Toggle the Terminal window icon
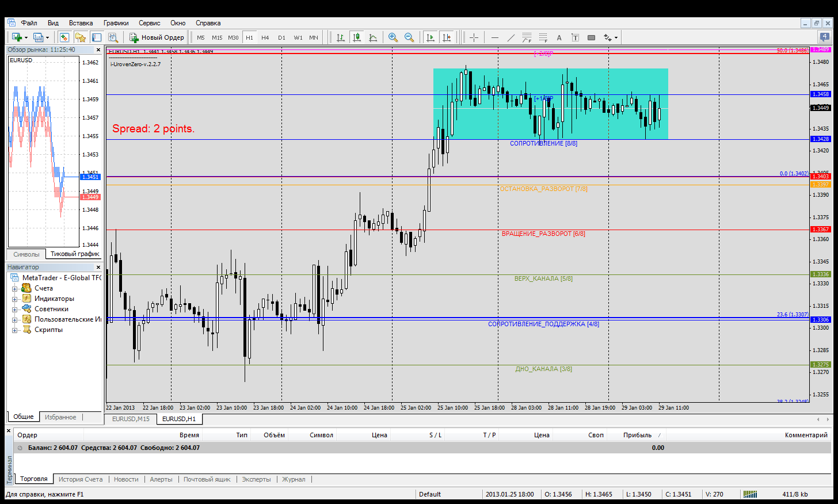838x504 pixels. [97, 37]
